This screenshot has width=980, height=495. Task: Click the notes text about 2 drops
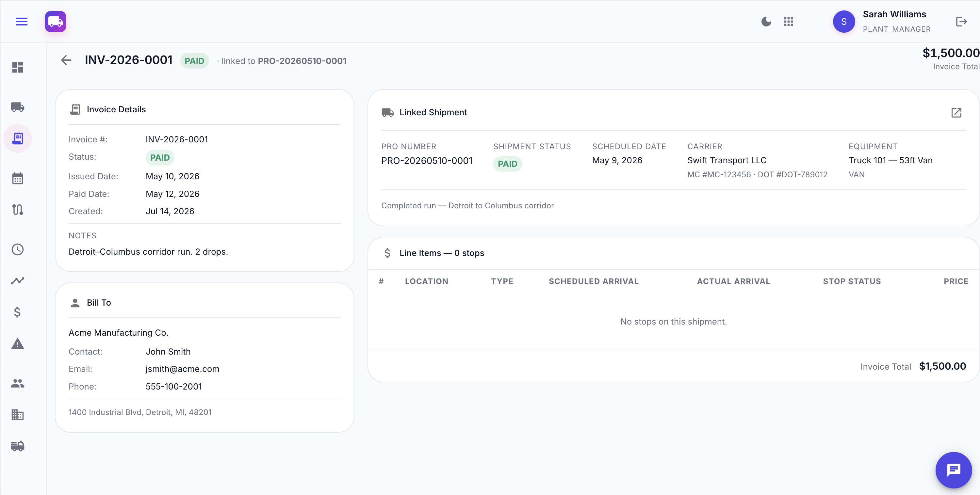pos(148,252)
